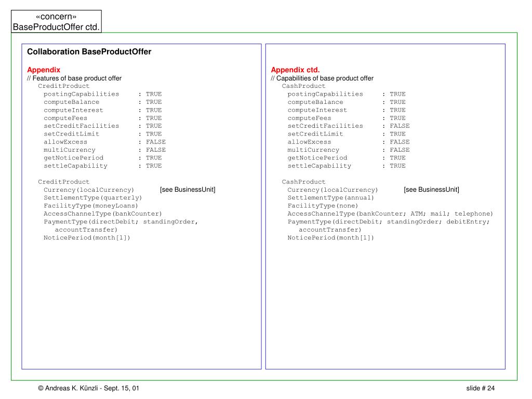Click Currency(localCurrency) under CashProduct

(333, 190)
